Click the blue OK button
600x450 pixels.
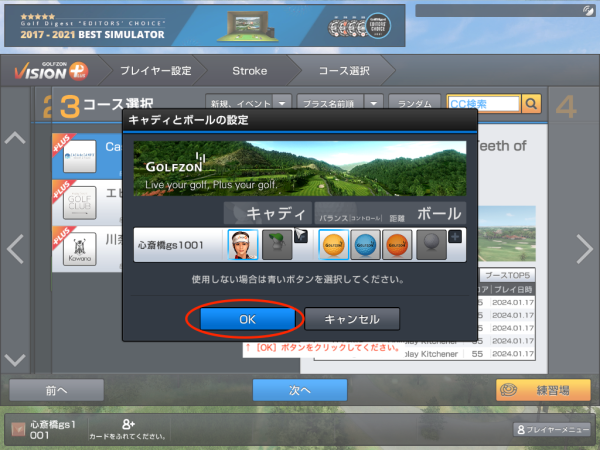click(248, 319)
